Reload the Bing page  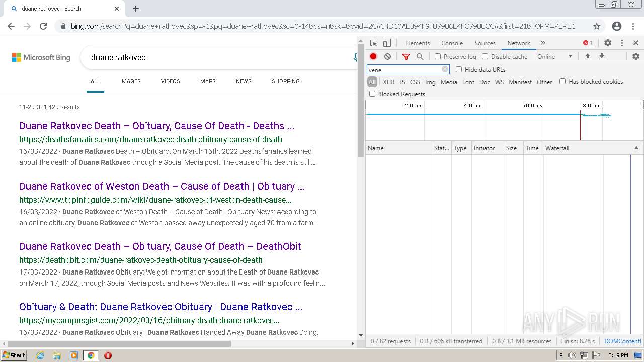(43, 26)
